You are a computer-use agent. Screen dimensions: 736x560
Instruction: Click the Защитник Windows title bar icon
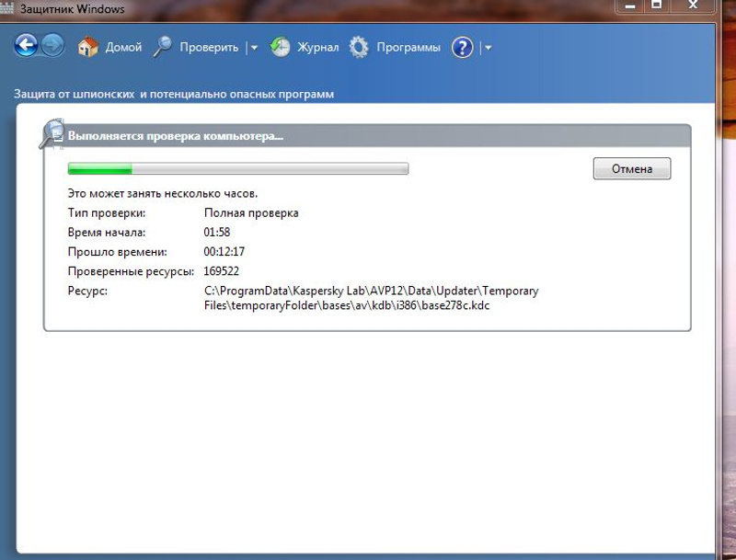[6, 8]
